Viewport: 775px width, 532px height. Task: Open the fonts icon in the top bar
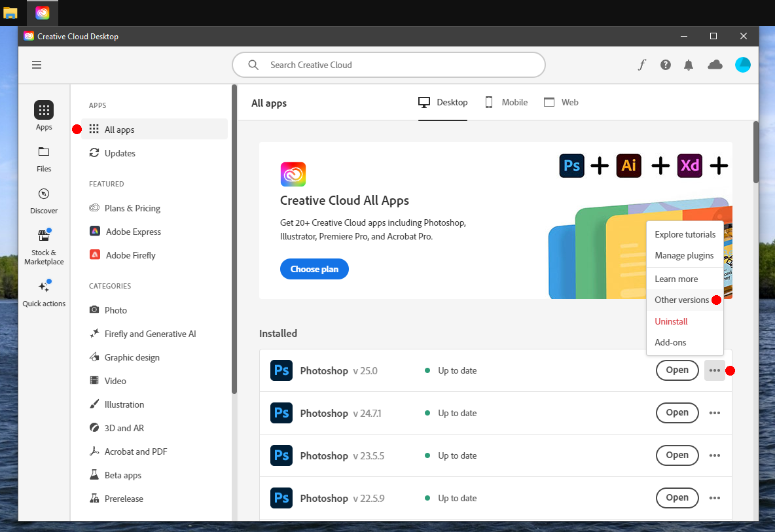641,65
